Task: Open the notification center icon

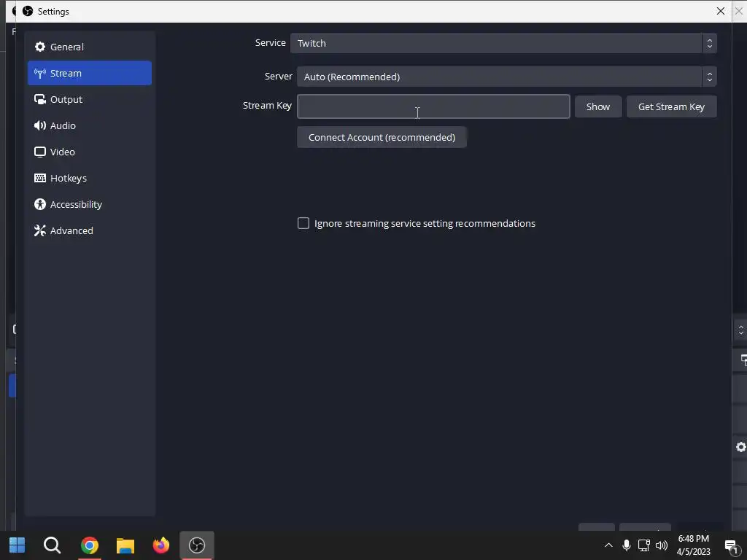Action: click(x=732, y=545)
